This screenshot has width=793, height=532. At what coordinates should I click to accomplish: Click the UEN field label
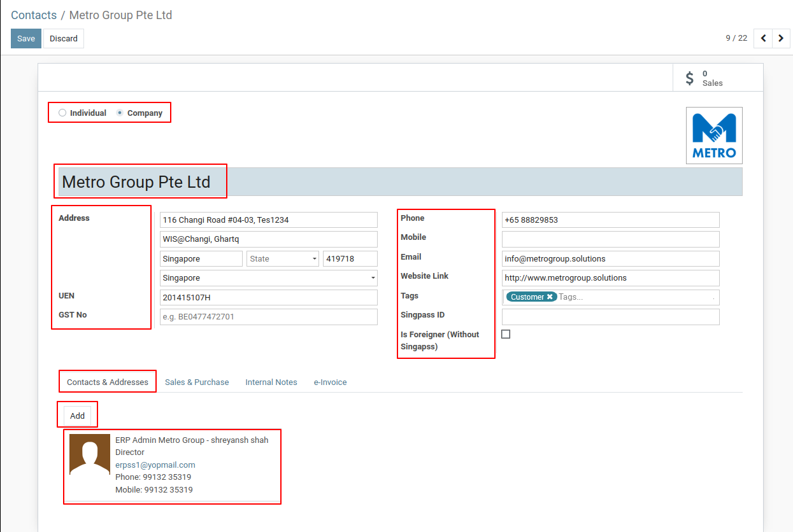click(67, 296)
